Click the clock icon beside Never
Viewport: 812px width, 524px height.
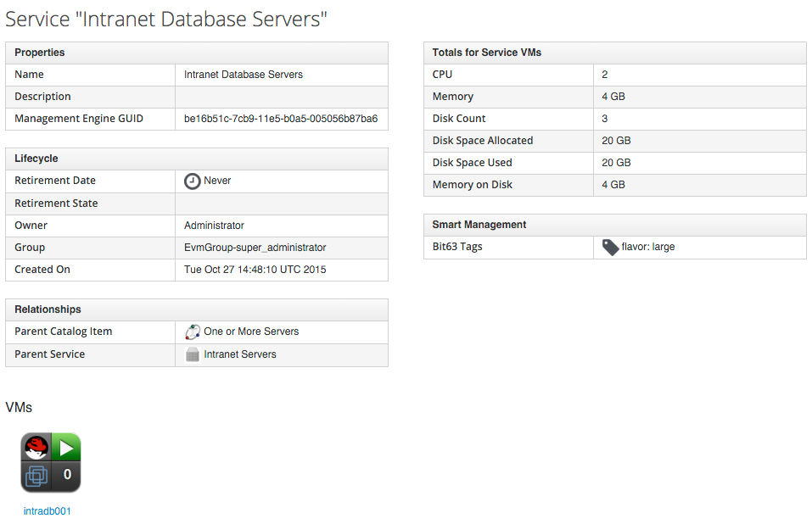[193, 181]
